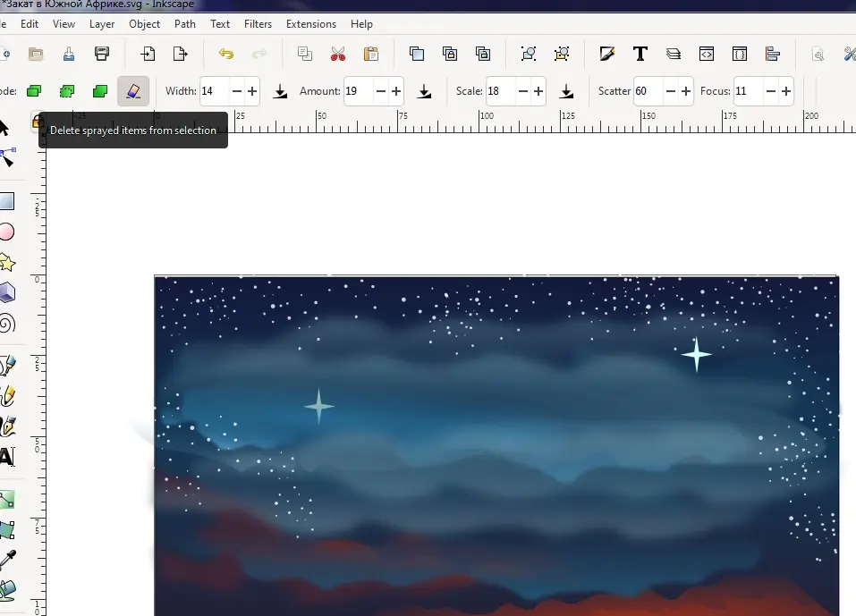Switch to spray single path mode
Image resolution: width=856 pixels, height=616 pixels.
pos(100,91)
